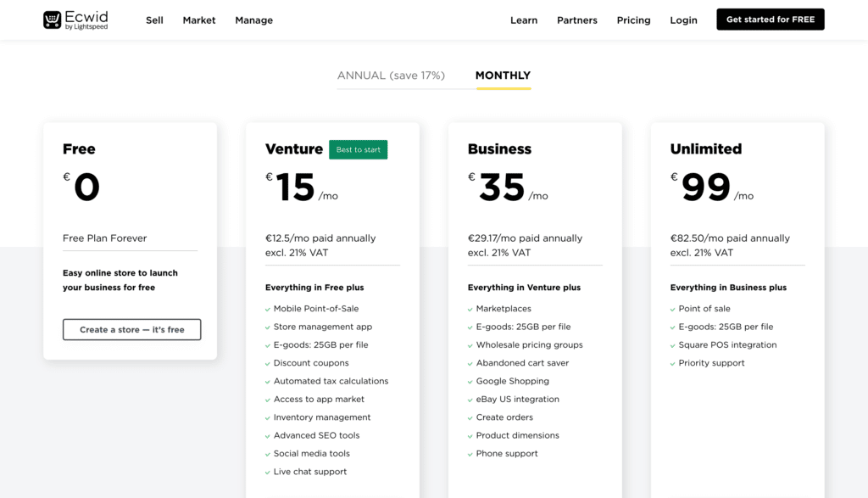This screenshot has width=868, height=498.
Task: Click the checkmark beside Mobile Point-of-Sale
Action: (268, 309)
